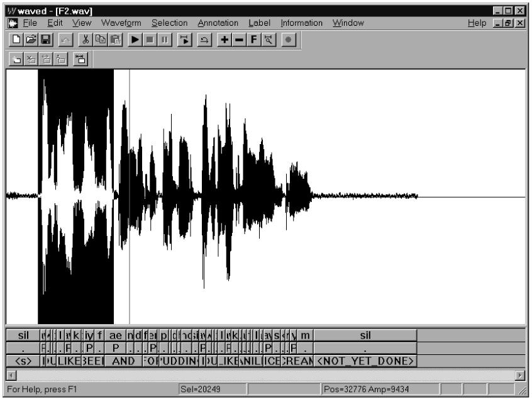This screenshot has width=532, height=399.
Task: Pause audio playback
Action: tap(165, 40)
